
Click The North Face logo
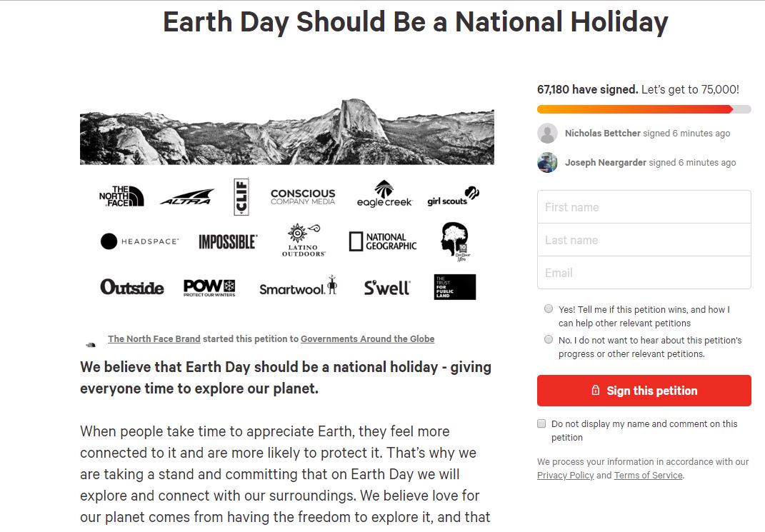[121, 196]
